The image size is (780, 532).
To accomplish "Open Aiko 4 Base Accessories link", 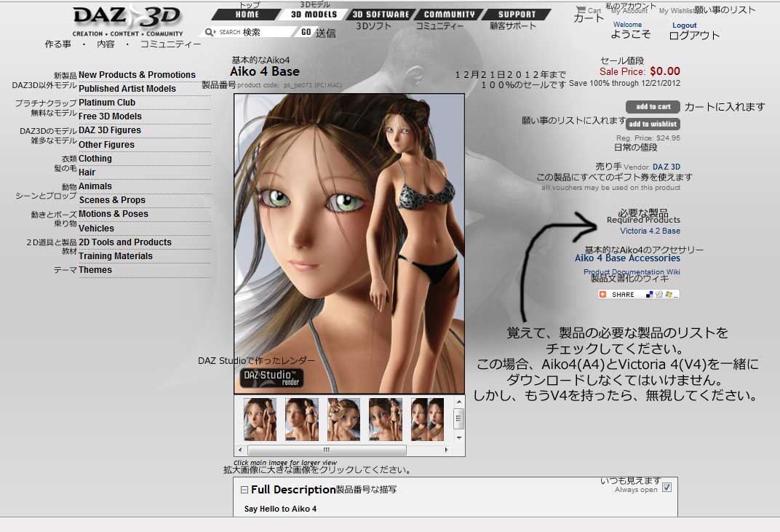I will 627,258.
